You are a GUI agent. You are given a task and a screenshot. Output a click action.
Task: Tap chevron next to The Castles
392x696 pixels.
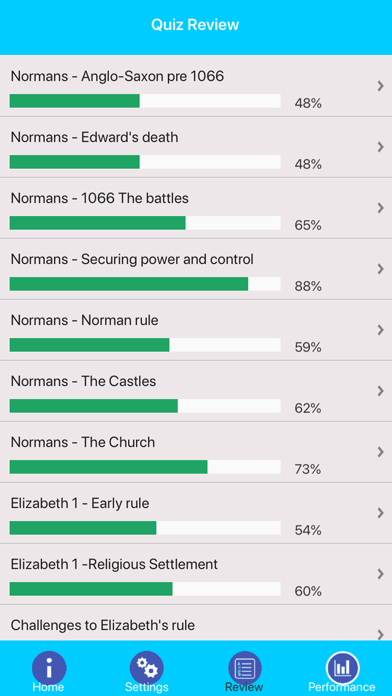[380, 391]
